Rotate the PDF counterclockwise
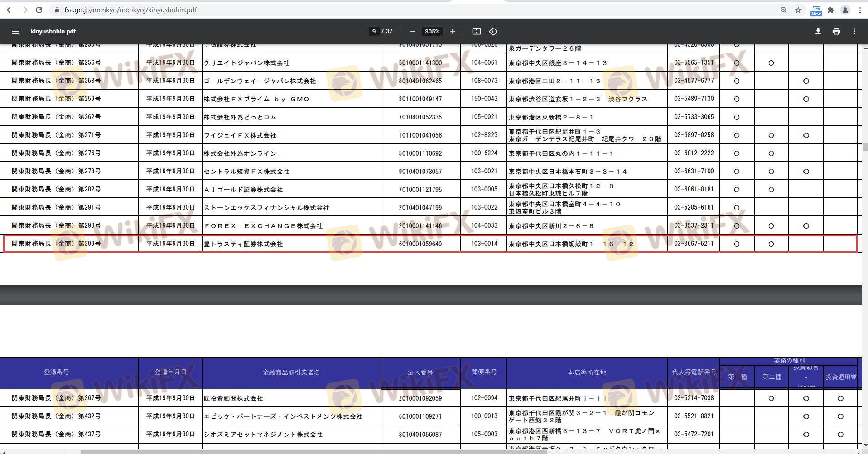 click(493, 31)
